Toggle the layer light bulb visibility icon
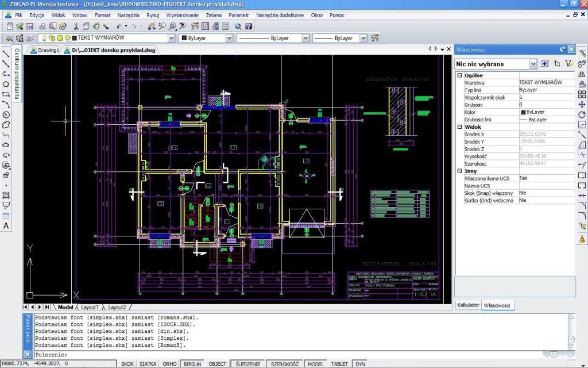The height and width of the screenshot is (368, 588). (44, 38)
